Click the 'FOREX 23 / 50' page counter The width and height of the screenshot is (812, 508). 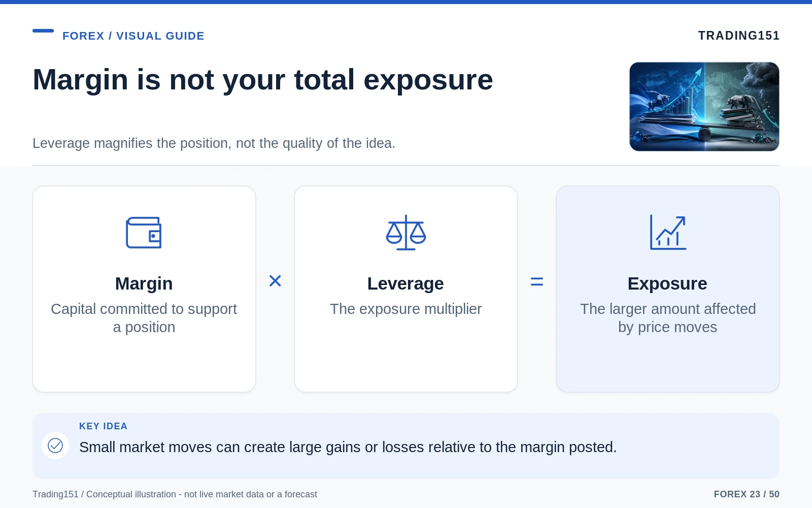(747, 494)
